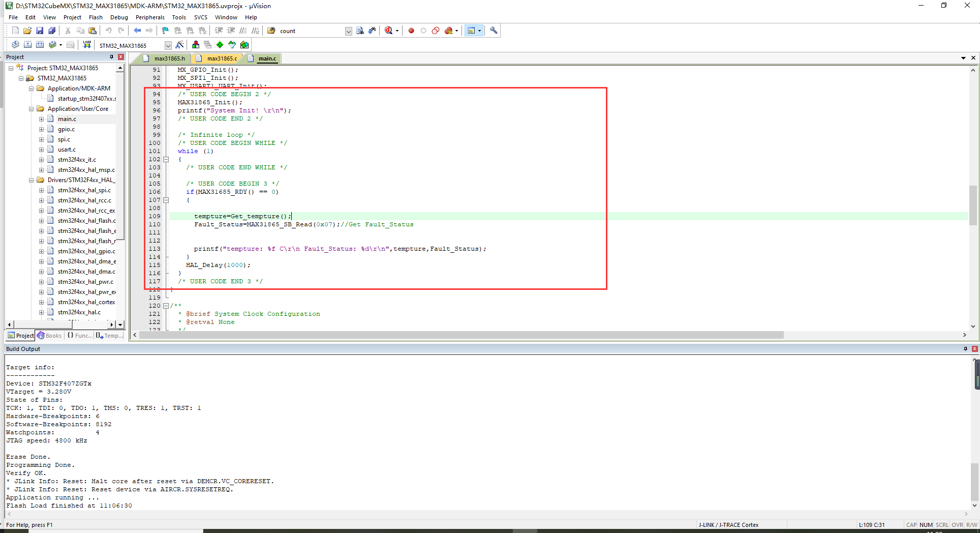Close the Build Output panel

tap(974, 349)
